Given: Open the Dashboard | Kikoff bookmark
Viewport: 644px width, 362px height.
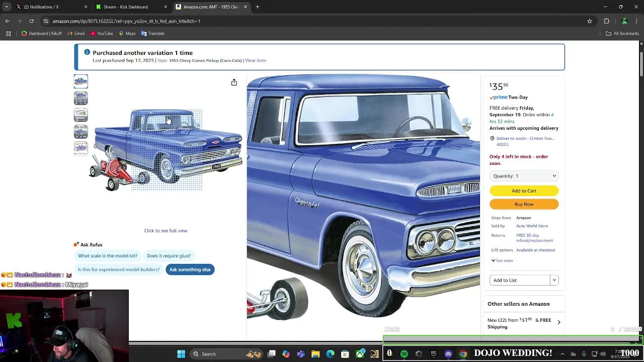Looking at the screenshot, I should (x=42, y=34).
